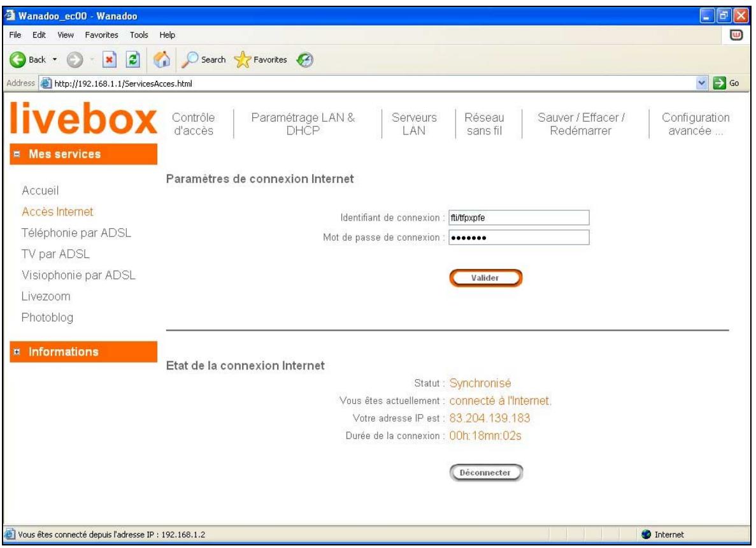This screenshot has width=756, height=548.
Task: Click the Valider button
Action: [485, 278]
